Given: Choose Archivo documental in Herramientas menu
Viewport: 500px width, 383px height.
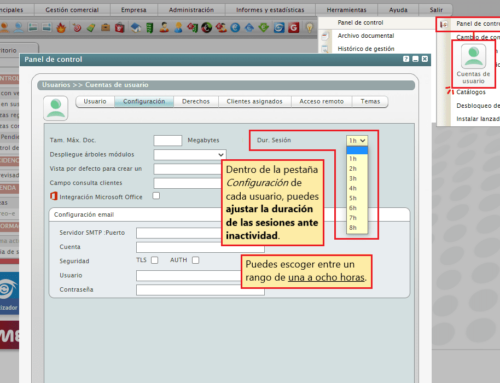Looking at the screenshot, I should tap(366, 36).
